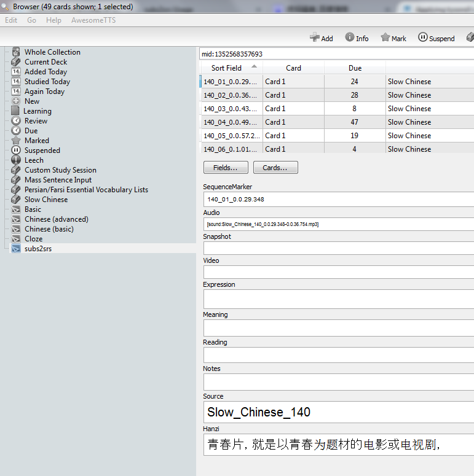Click the Fields... button
Viewport: 474px width, 476px height.
[226, 168]
